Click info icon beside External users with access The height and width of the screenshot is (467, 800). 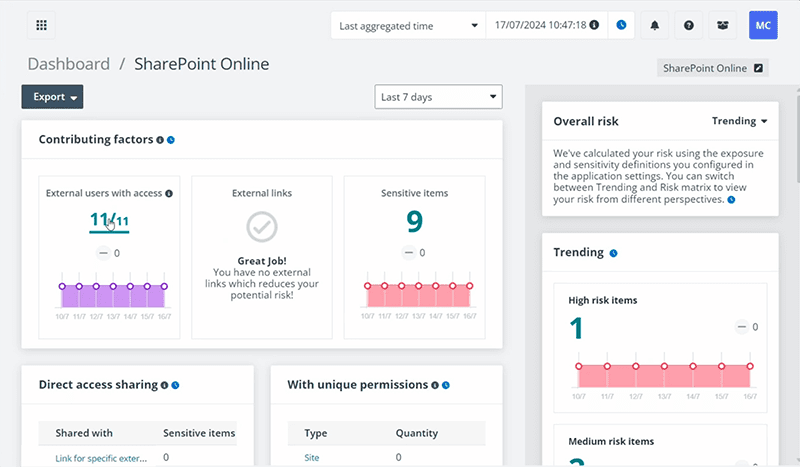[x=169, y=193]
